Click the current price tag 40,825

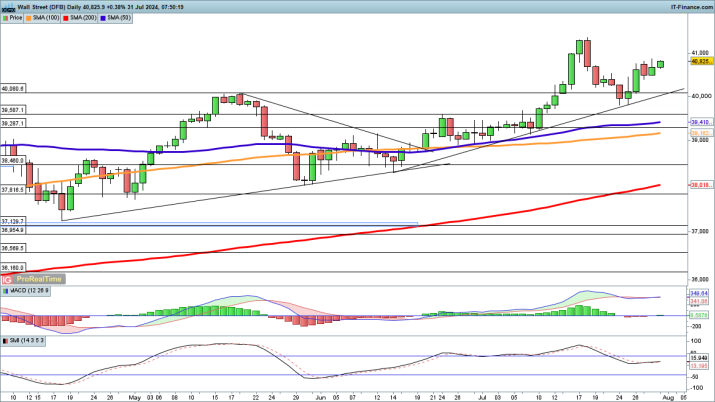[x=700, y=61]
